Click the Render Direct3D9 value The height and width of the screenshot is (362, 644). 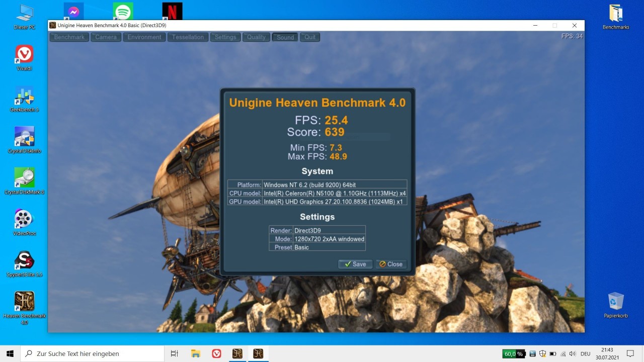coord(307,231)
